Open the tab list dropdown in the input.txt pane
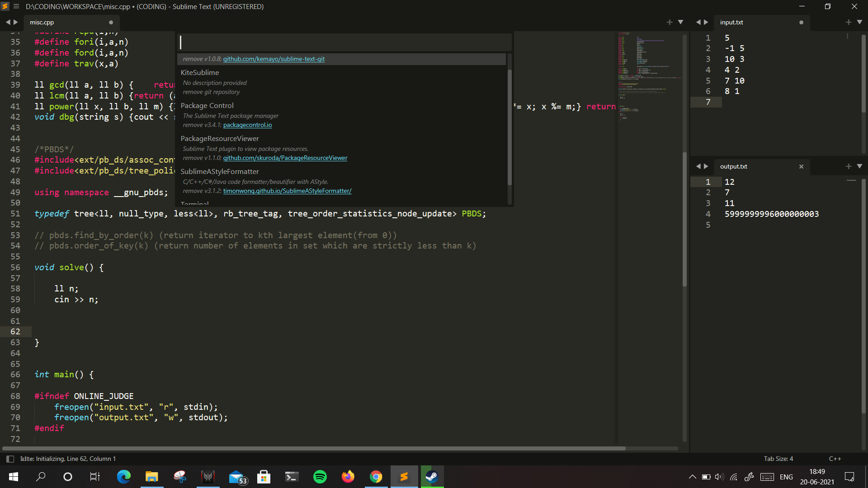Screen dimensions: 868x488 point(860,22)
